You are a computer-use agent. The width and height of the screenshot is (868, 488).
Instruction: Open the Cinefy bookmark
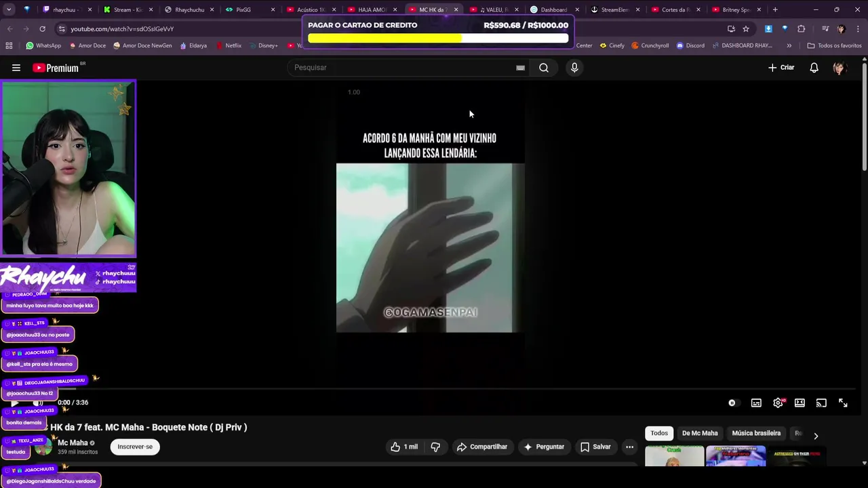612,45
